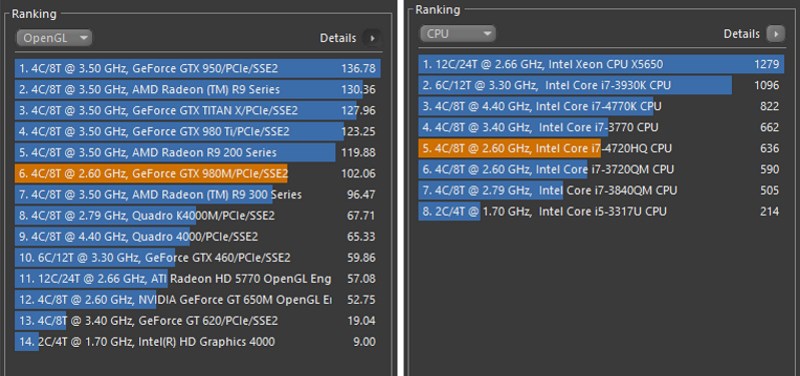The height and width of the screenshot is (376, 800).
Task: Select the Intel Core i7-4770K entry
Action: 602,106
